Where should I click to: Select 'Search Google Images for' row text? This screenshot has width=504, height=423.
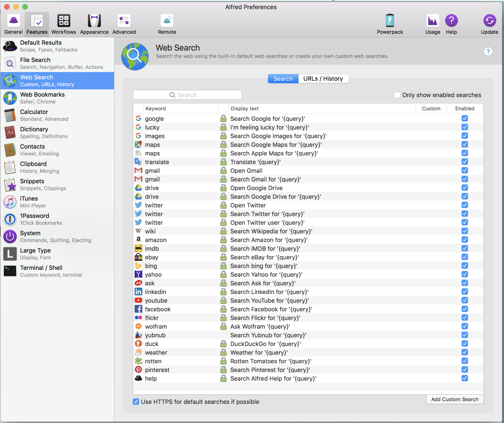[278, 136]
